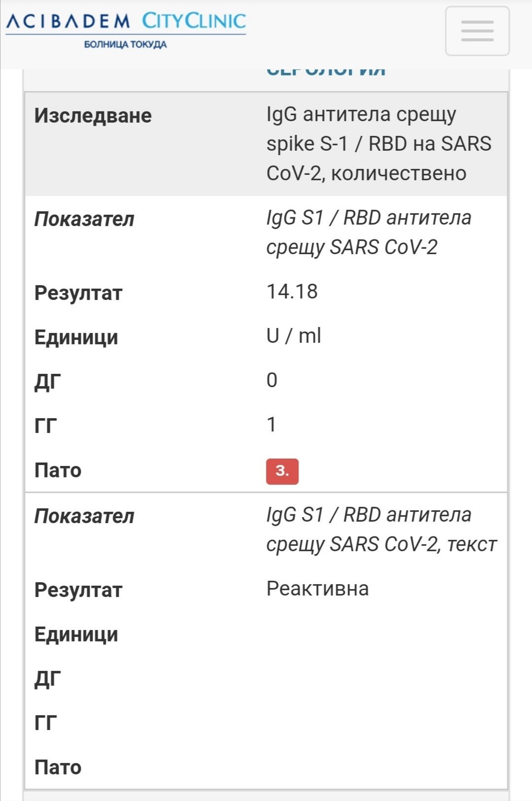Select the IgG антитела срещу spike test name
This screenshot has height=801, width=532.
click(379, 143)
